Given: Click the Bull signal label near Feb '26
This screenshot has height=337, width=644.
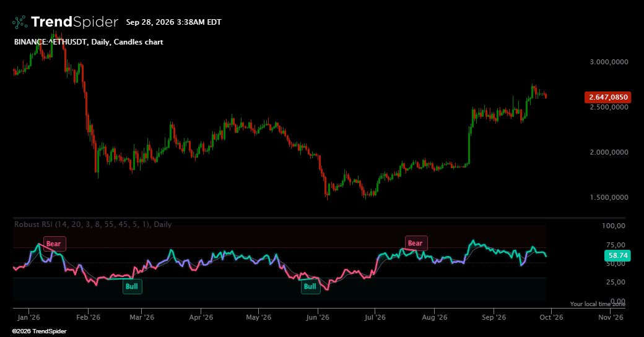Looking at the screenshot, I should tap(133, 286).
